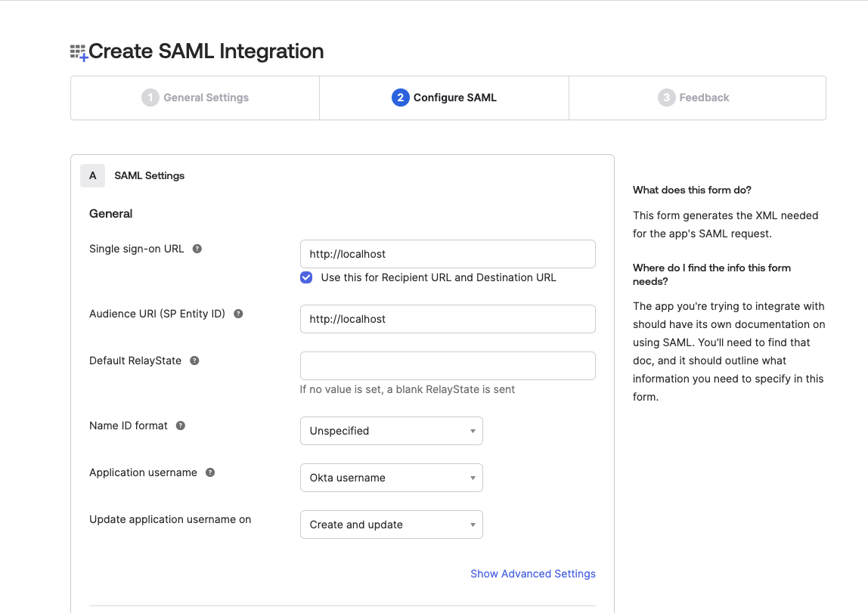Uncheck Use this for Recipient URL checkbox

click(306, 277)
